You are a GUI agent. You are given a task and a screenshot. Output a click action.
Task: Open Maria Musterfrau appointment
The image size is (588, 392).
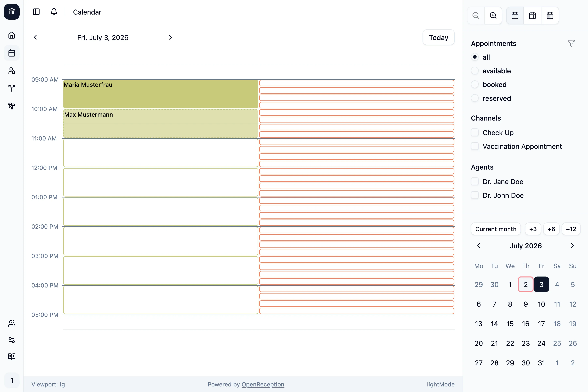pyautogui.click(x=161, y=94)
